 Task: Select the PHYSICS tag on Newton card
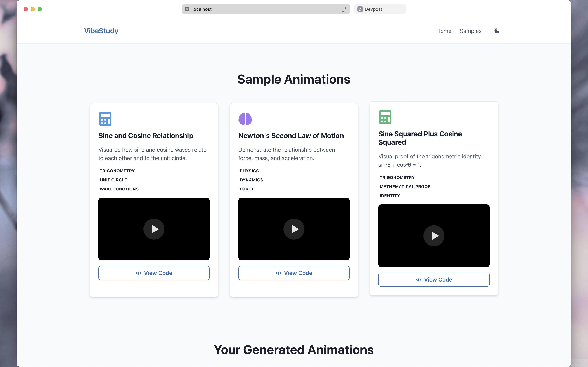pyautogui.click(x=249, y=171)
